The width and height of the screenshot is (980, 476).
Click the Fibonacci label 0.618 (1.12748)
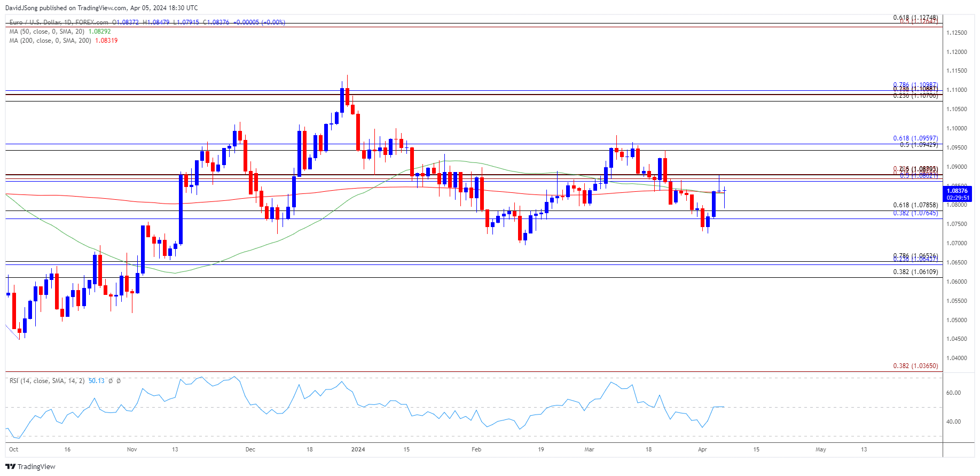pos(915,18)
